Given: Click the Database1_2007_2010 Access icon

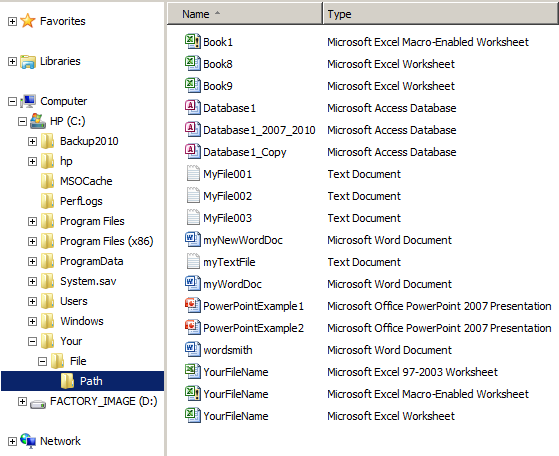Looking at the screenshot, I should (193, 129).
